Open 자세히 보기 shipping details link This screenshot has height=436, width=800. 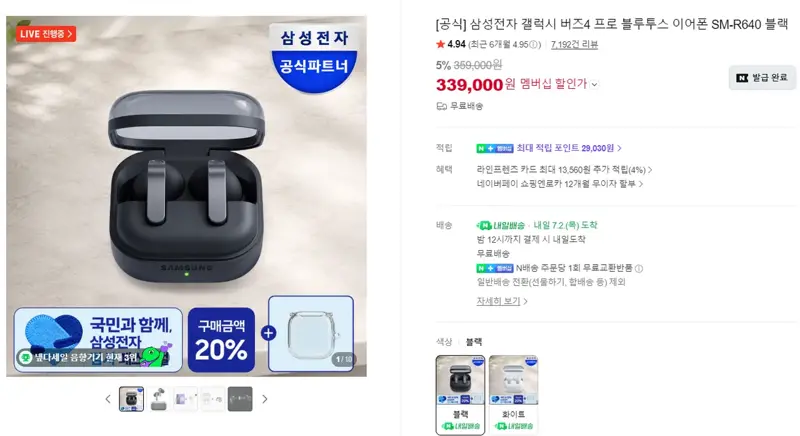coord(502,301)
